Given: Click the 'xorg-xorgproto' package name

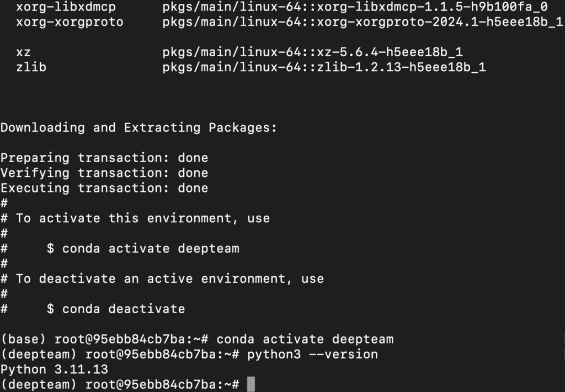Looking at the screenshot, I should 70,22.
